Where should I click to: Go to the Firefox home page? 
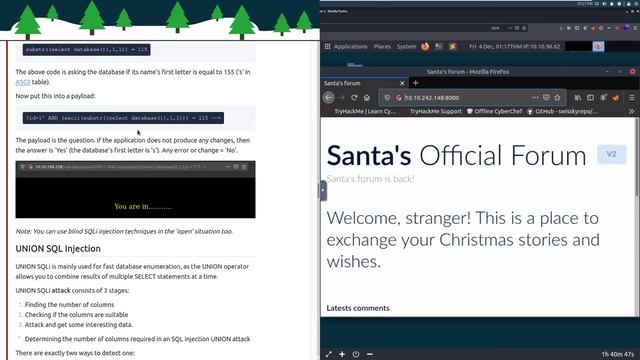coord(367,98)
